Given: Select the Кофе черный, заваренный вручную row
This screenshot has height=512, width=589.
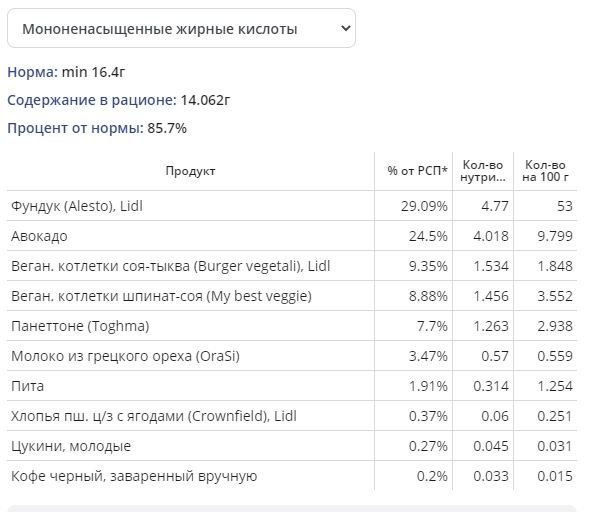Looking at the screenshot, I should 292,476.
